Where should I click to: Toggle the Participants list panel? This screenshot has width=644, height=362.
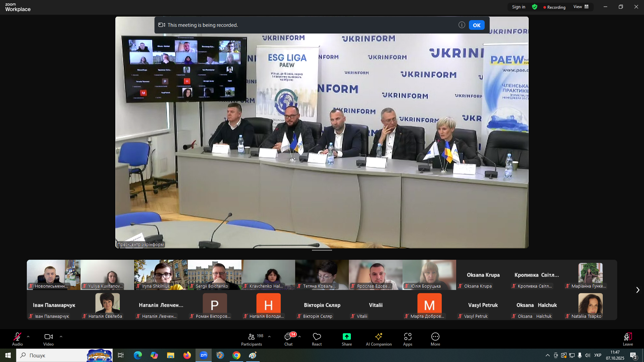point(252,337)
